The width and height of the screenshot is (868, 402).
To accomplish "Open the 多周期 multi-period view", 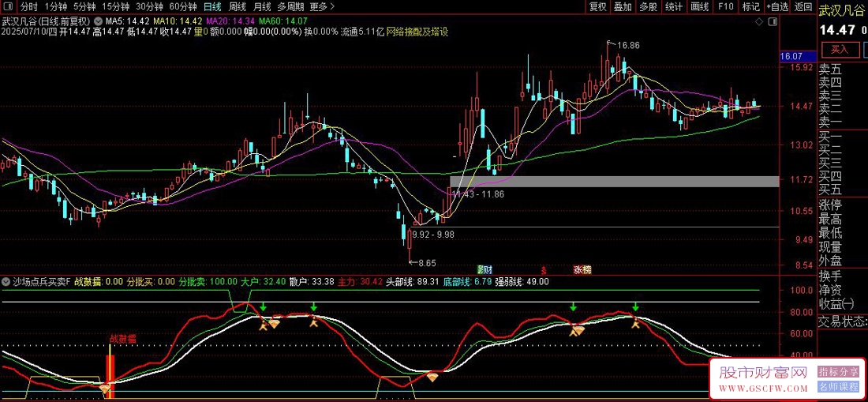I will pyautogui.click(x=290, y=7).
